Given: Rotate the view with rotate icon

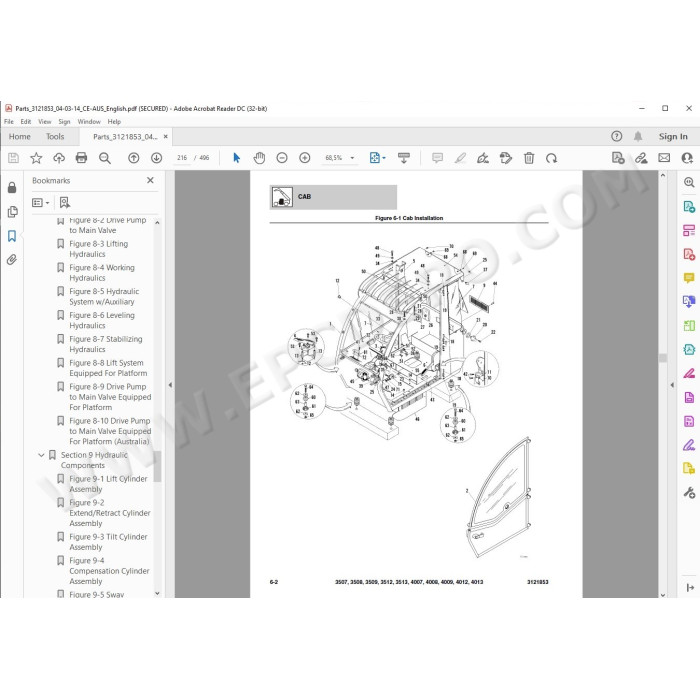Looking at the screenshot, I should 551,158.
